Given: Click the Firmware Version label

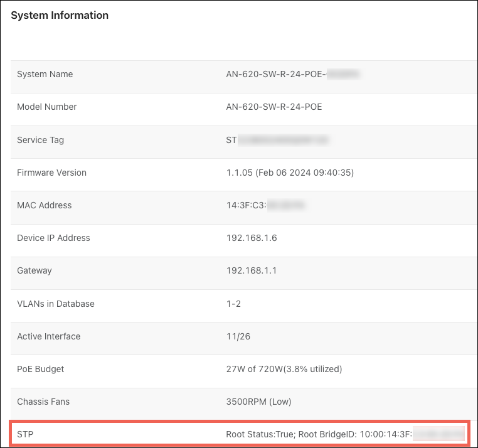Looking at the screenshot, I should coord(51,173).
